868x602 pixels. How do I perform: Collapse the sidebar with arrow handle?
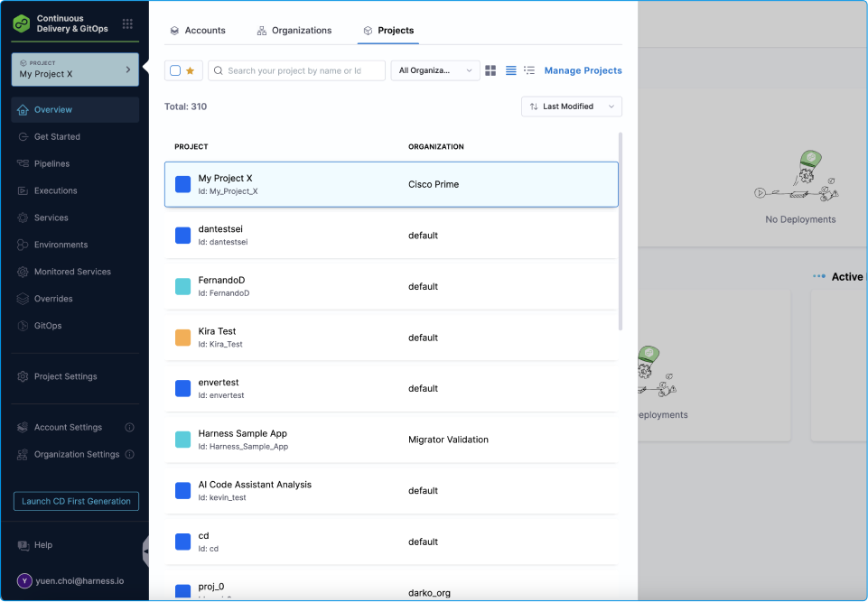(145, 551)
